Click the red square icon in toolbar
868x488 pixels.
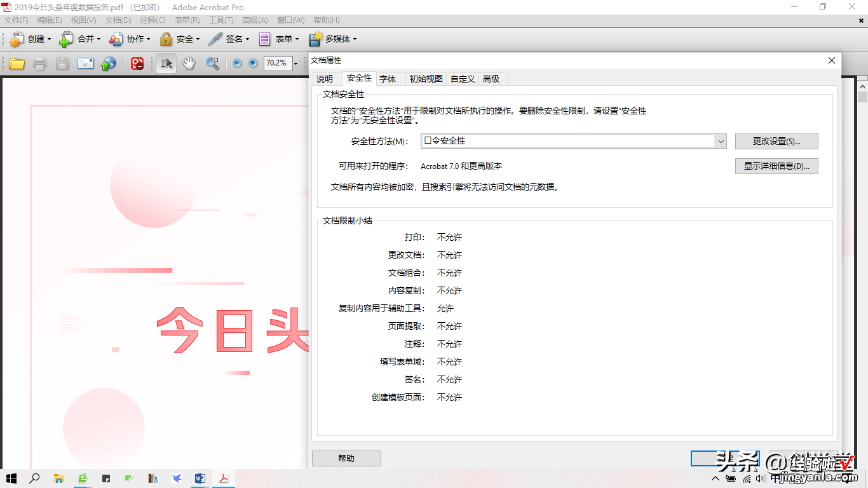coord(137,64)
